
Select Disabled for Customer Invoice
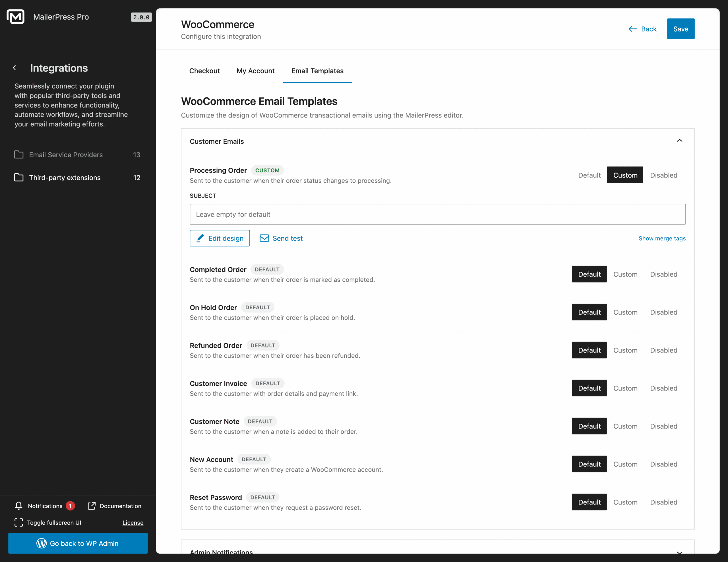coord(664,388)
